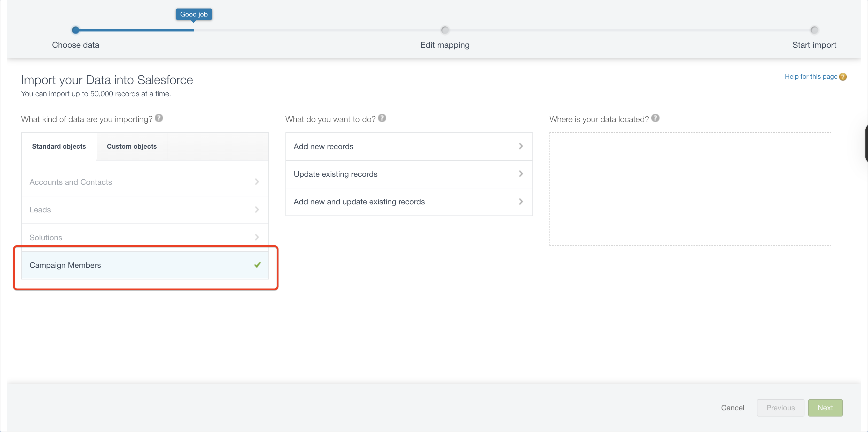Click the 'Good job' progress tooltip

[194, 14]
